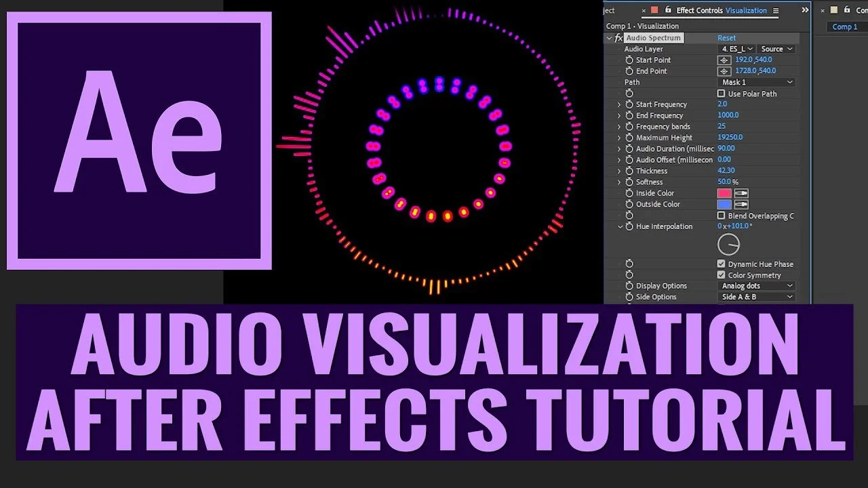Reset the Audio Spectrum effect
The height and width of the screenshot is (488, 868).
(x=726, y=38)
